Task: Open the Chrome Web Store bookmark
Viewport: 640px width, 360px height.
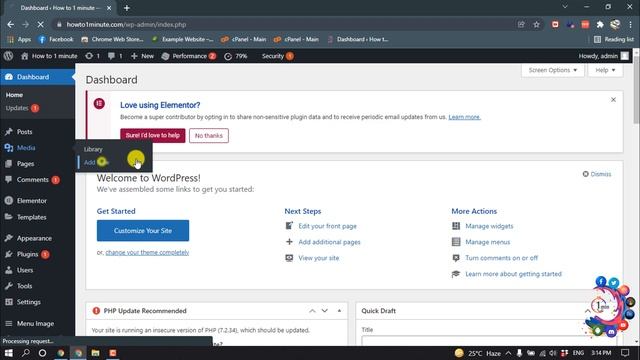Action: 112,40
